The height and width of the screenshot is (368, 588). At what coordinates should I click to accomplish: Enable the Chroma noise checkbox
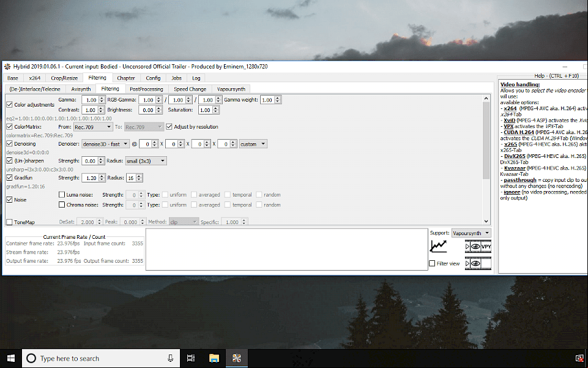pyautogui.click(x=62, y=205)
